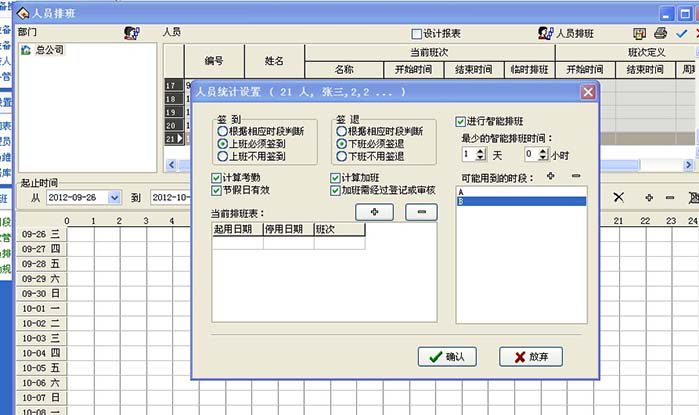Image resolution: width=699 pixels, height=415 pixels.
Task: Click the minus icon above the schedule grid
Action: point(670,197)
